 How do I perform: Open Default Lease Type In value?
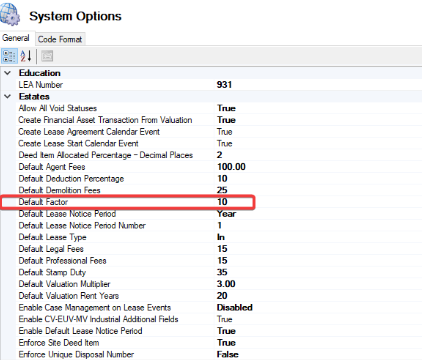[x=221, y=237]
